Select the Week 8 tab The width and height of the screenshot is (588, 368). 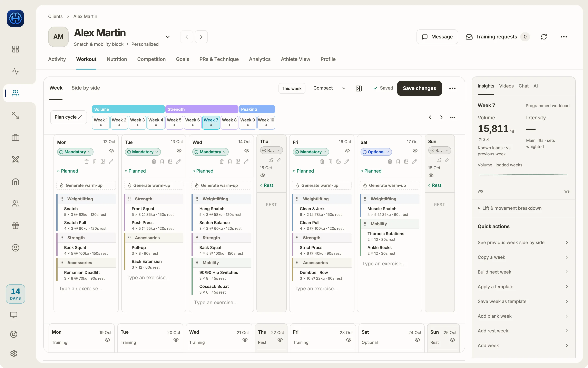229,122
